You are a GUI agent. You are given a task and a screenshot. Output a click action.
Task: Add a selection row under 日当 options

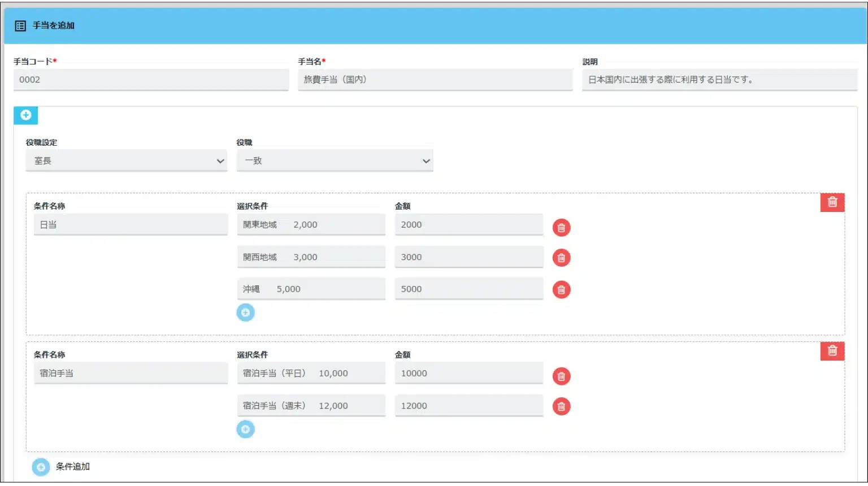[245, 313]
